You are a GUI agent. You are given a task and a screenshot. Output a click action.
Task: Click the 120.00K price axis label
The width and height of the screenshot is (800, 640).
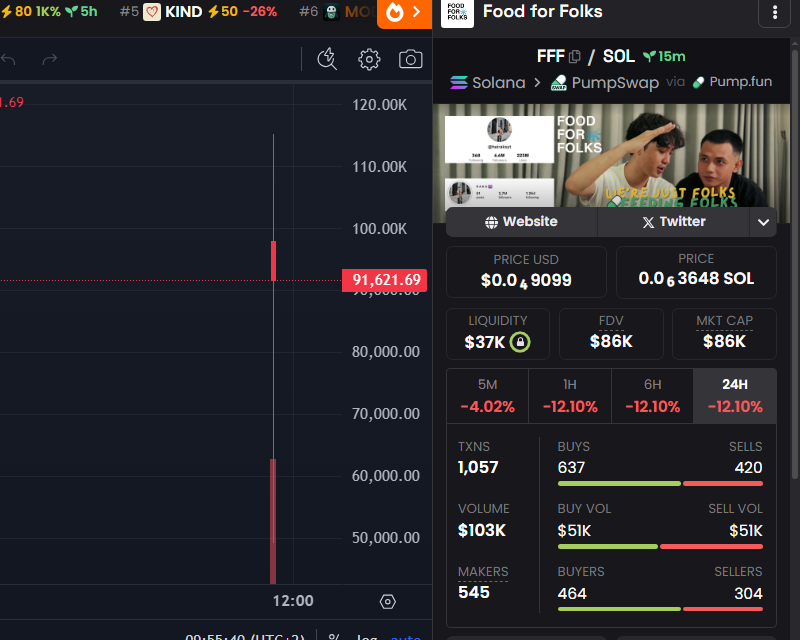tap(379, 105)
